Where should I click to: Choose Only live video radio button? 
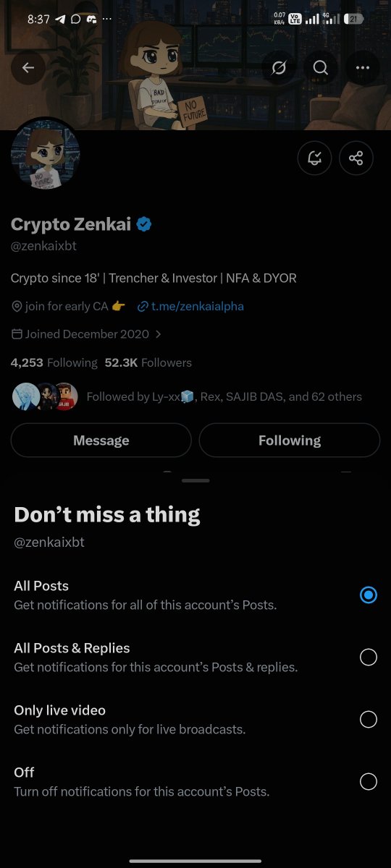coord(369,719)
